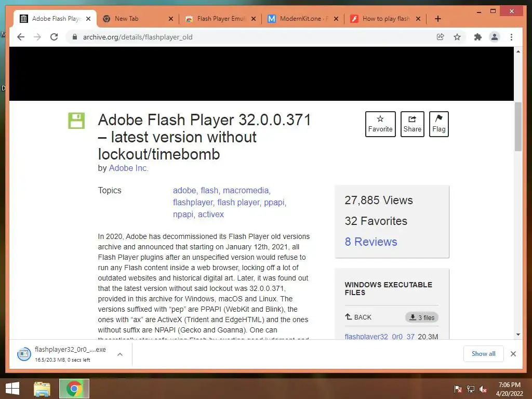Reload the archive.org page
532x399 pixels.
point(54,37)
